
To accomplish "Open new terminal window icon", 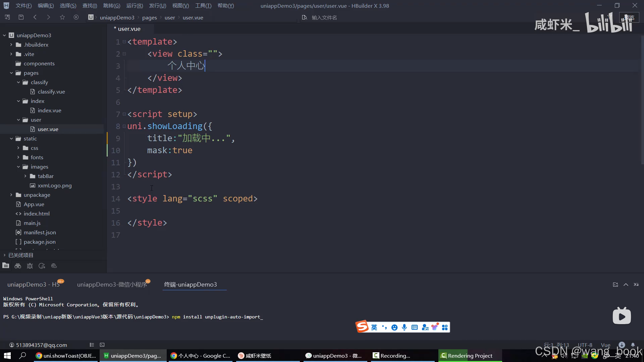I will click(615, 285).
